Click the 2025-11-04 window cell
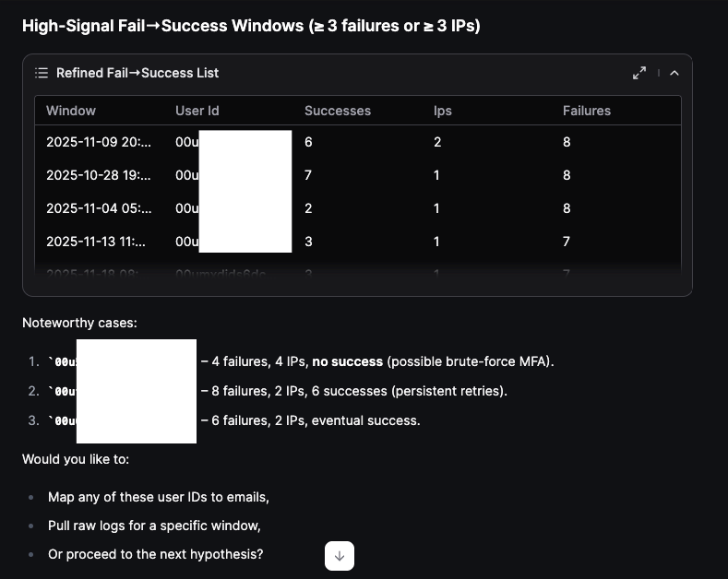The height and width of the screenshot is (579, 728). (x=98, y=208)
